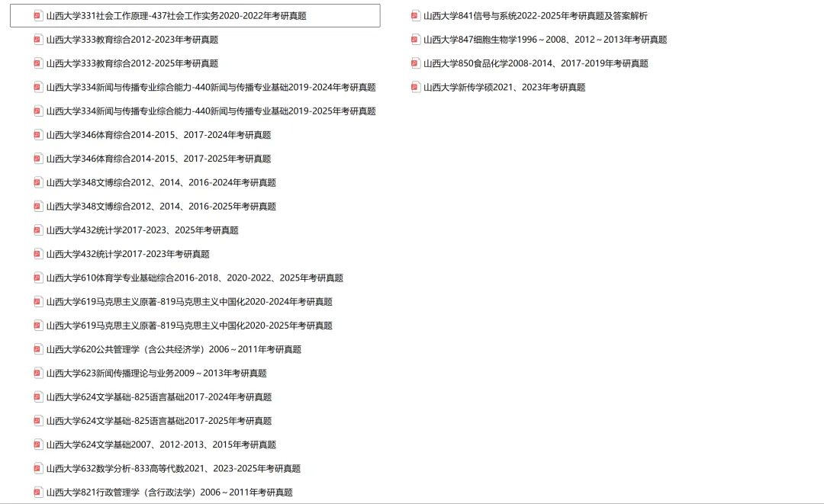Select file 山西大学346体育综合2014-2015、2017-2025年考研真题

(x=159, y=159)
